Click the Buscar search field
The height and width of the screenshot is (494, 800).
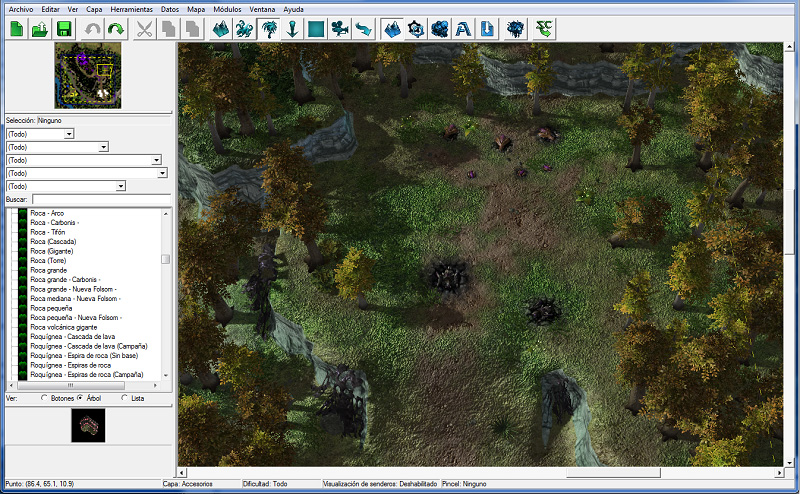pyautogui.click(x=102, y=199)
